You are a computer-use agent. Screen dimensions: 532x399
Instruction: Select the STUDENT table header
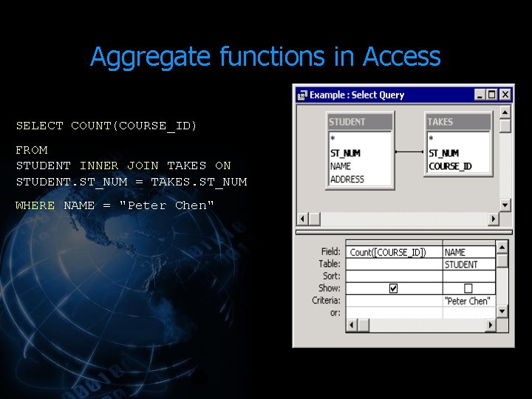click(360, 122)
